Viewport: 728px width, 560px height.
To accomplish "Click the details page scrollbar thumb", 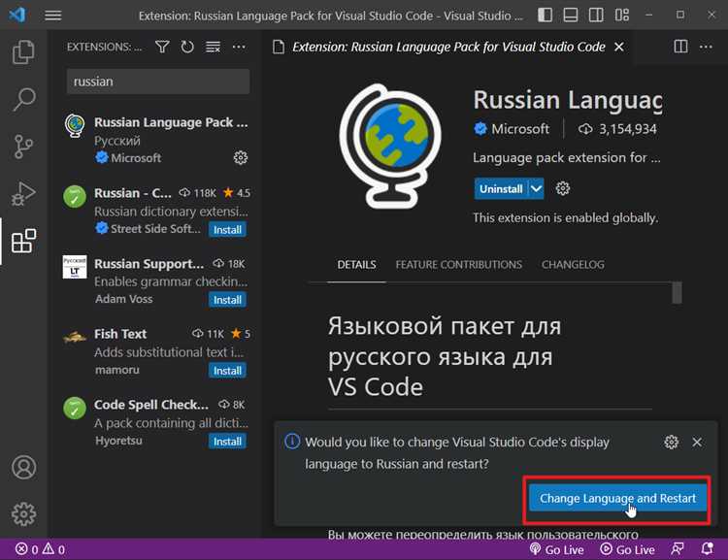I will point(677,292).
